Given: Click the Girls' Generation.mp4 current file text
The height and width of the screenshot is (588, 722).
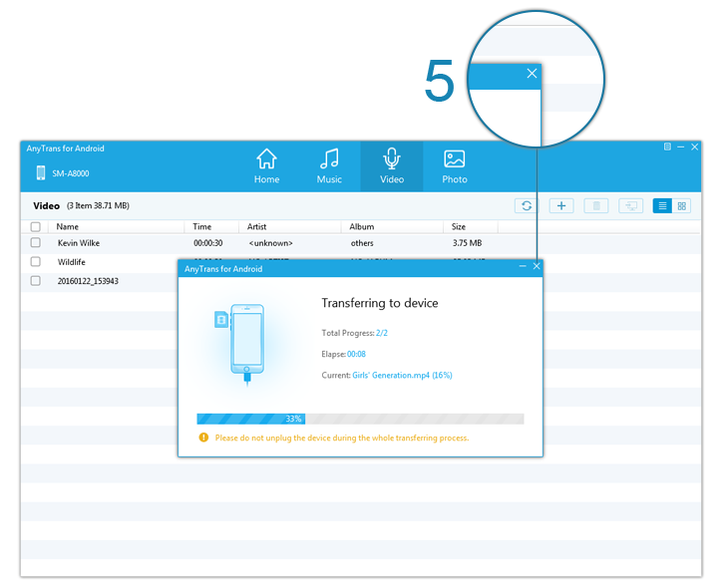Looking at the screenshot, I should tap(402, 375).
